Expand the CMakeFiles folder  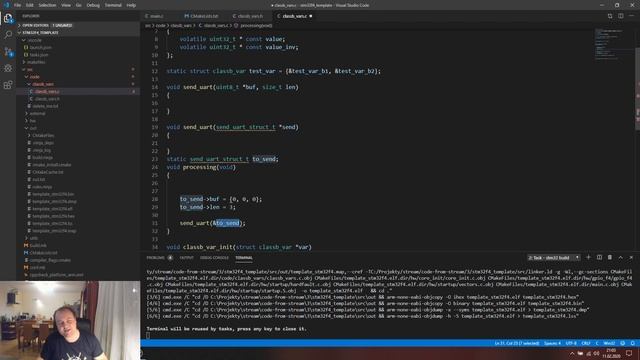click(78, 136)
